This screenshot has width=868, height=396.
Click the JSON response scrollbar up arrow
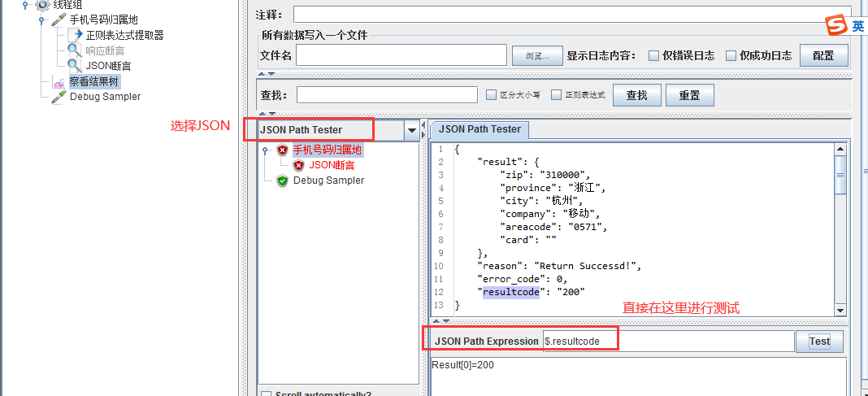click(840, 149)
